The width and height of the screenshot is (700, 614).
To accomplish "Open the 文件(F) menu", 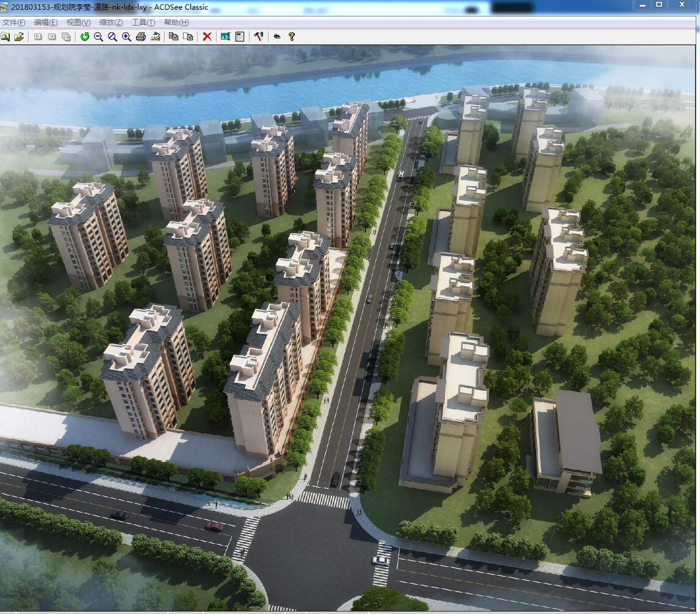I will click(x=14, y=23).
